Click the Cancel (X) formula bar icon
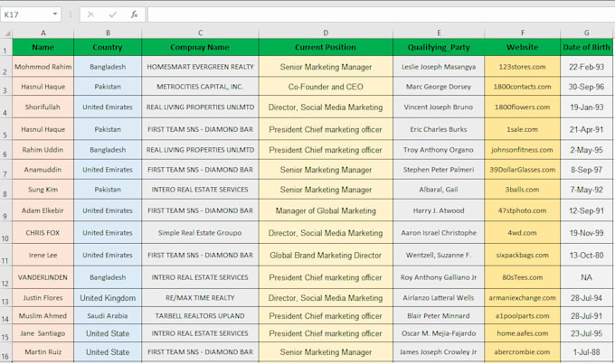Image resolution: width=615 pixels, height=364 pixels. click(90, 14)
